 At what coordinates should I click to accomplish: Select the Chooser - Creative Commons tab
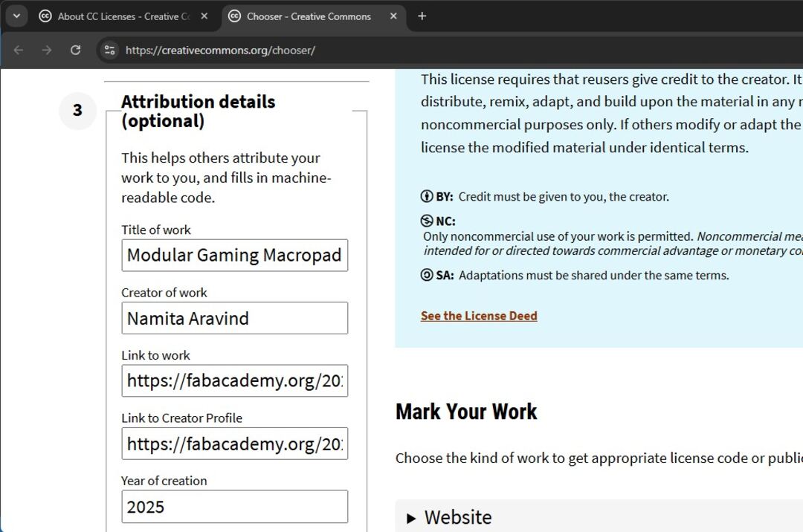pos(314,16)
